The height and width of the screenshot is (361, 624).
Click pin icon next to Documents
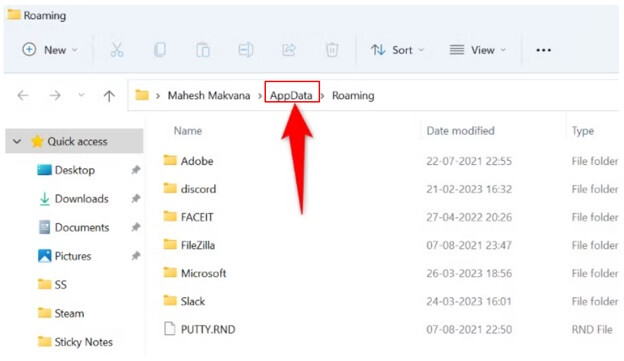[x=136, y=227]
